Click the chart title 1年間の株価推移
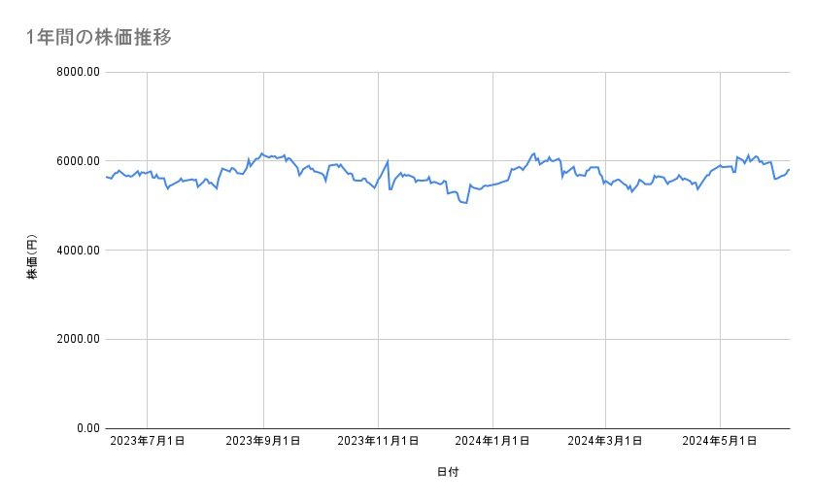This screenshot has height=504, width=815. 100,37
